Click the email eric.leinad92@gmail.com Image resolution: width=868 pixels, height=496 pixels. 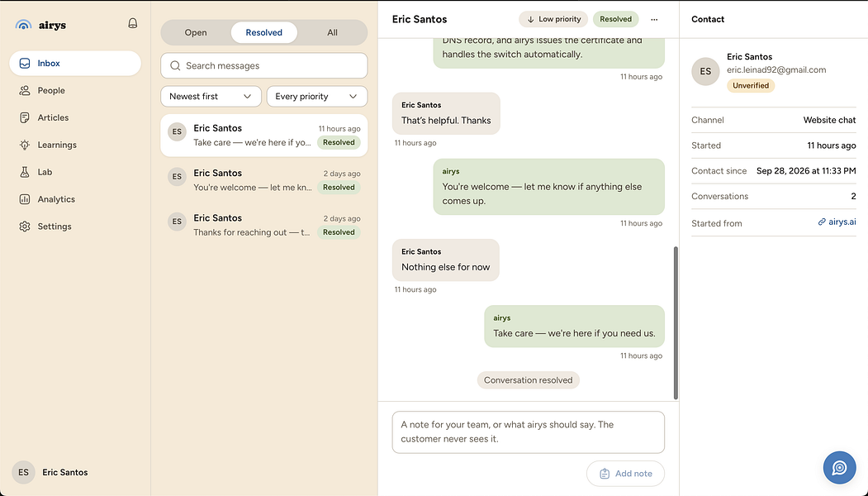click(x=776, y=69)
